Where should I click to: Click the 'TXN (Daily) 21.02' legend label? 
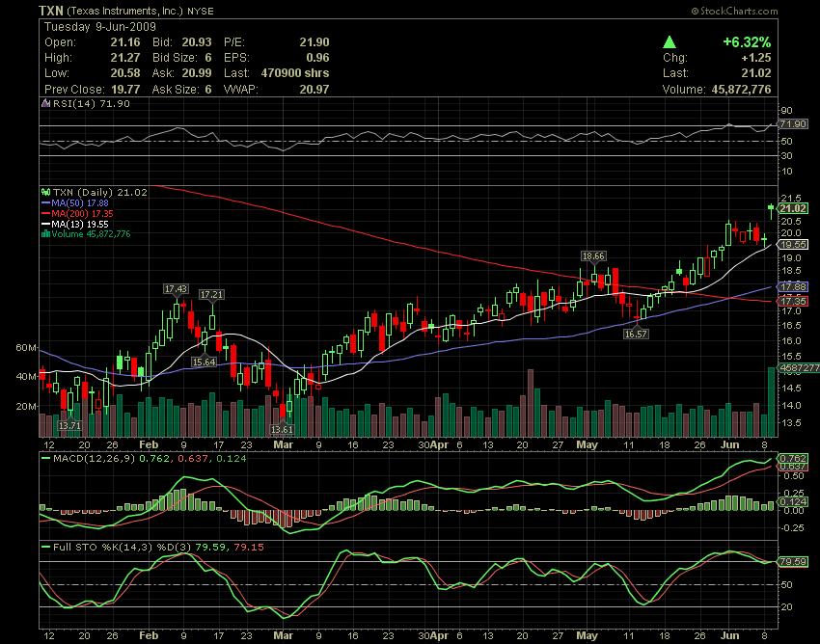100,192
